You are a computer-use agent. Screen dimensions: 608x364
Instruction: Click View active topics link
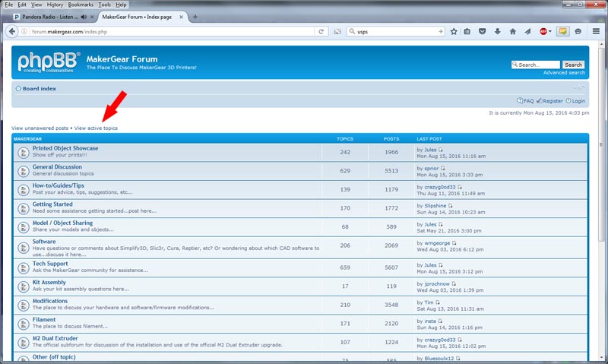pyautogui.click(x=96, y=128)
